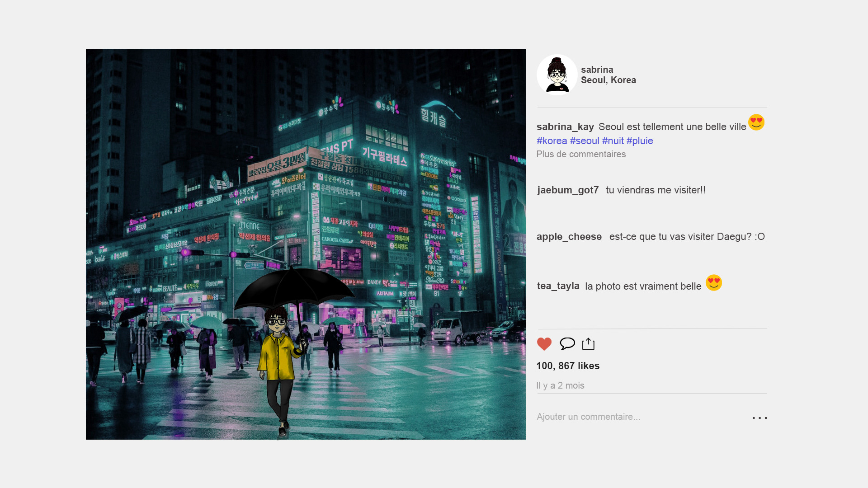This screenshot has width=868, height=488.
Task: Open the Seoul, Korea location link
Action: (x=609, y=80)
